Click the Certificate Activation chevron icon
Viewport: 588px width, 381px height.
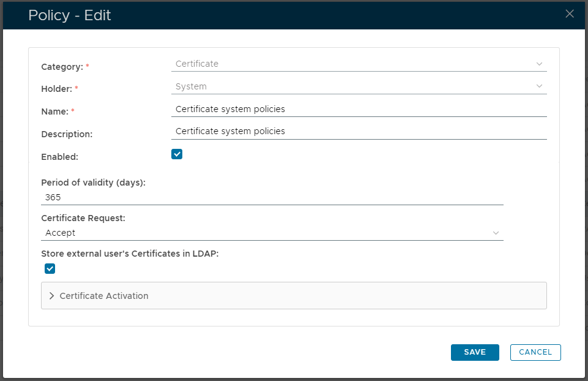(x=51, y=296)
